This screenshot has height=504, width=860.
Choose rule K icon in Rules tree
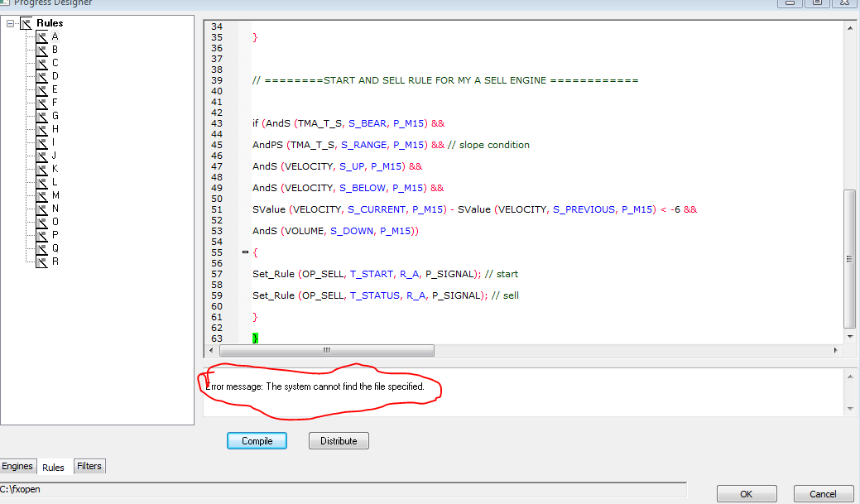(42, 170)
